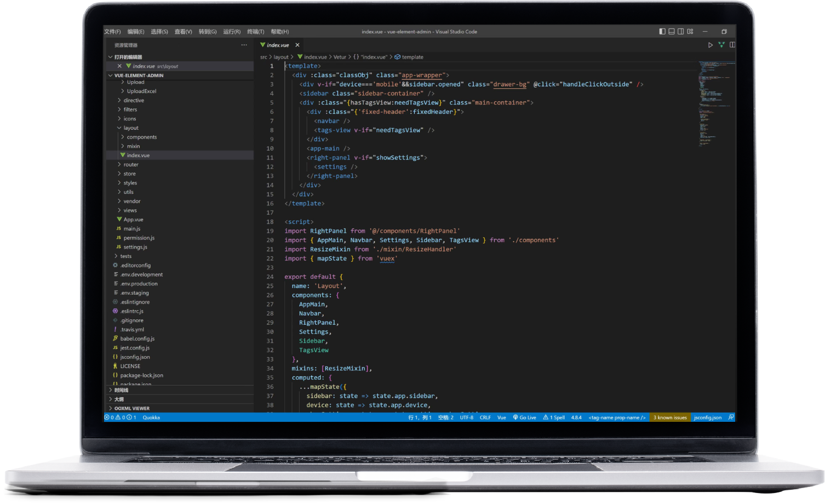
Task: Expand the OOXML VIEWER section
Action: [131, 408]
